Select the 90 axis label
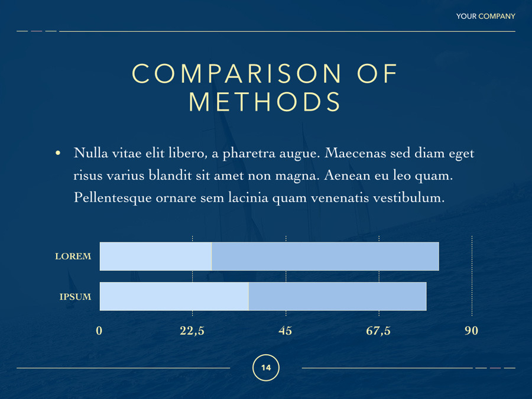Image resolution: width=532 pixels, height=399 pixels. [x=471, y=331]
